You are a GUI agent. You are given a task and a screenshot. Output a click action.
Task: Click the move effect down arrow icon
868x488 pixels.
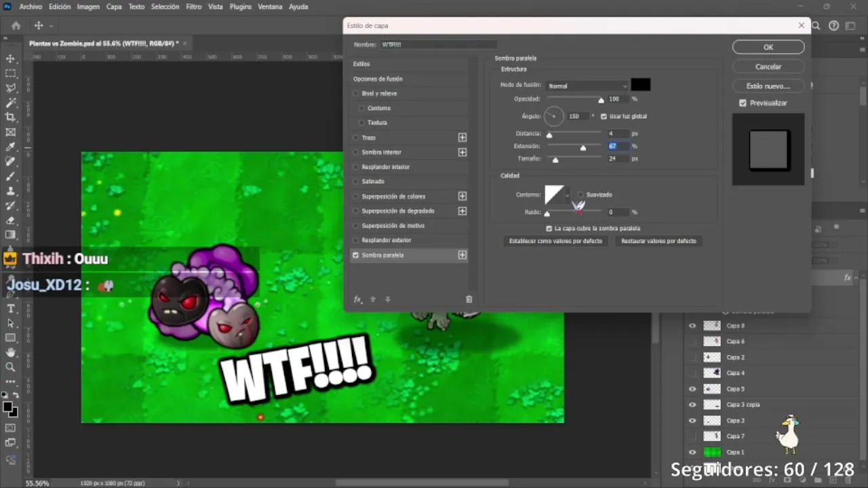click(x=388, y=299)
